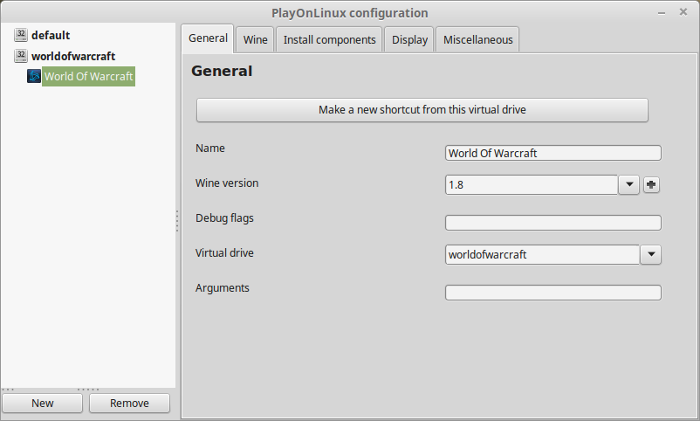Viewport: 700px width, 421px height.
Task: Click the plus icon next to Wine version
Action: pos(651,184)
